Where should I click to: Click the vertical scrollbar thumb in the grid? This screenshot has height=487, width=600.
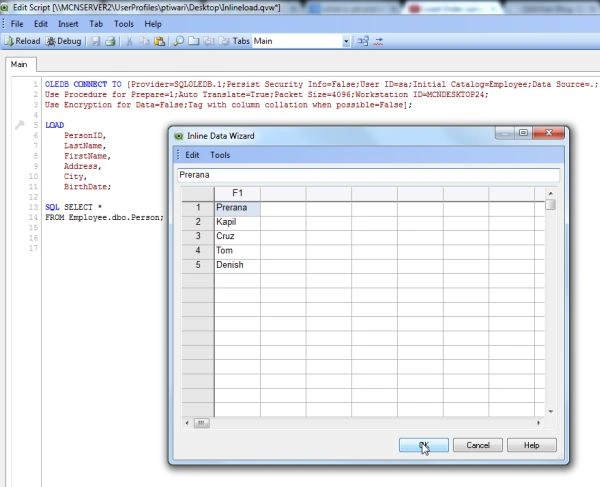point(551,205)
